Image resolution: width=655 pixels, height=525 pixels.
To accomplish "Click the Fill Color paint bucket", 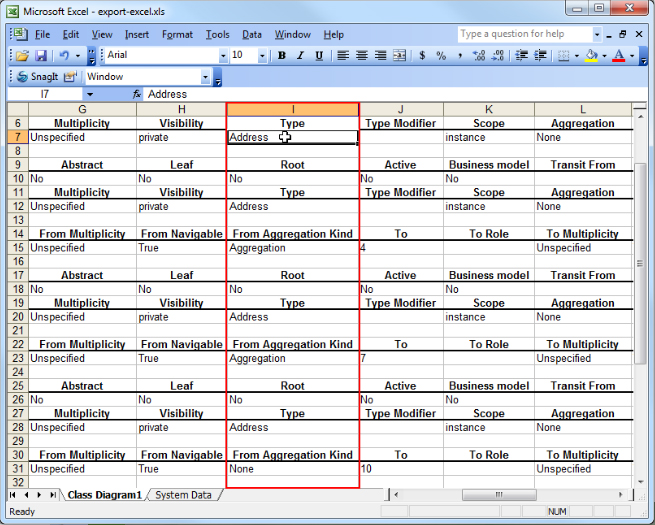I will (x=592, y=56).
